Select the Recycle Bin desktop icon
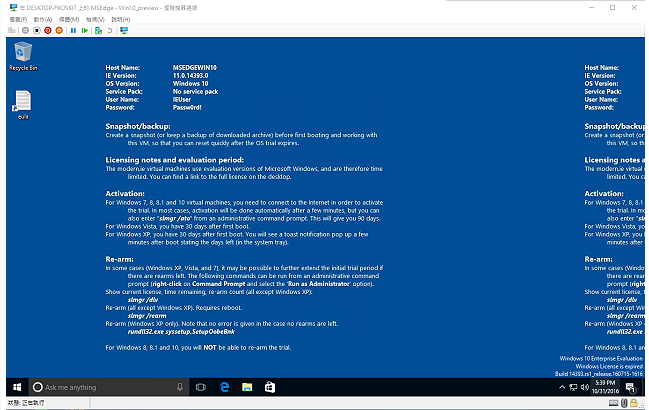The image size is (649, 410). click(x=23, y=57)
